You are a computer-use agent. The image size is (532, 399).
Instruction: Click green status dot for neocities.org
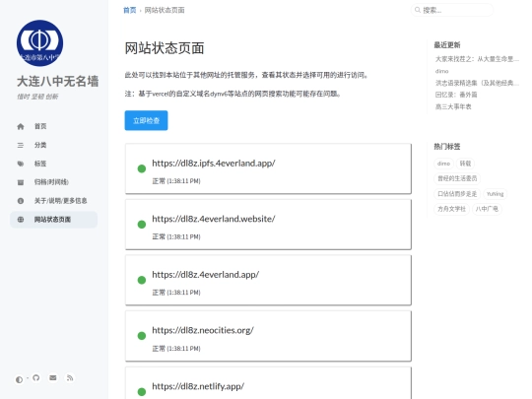[x=142, y=336]
